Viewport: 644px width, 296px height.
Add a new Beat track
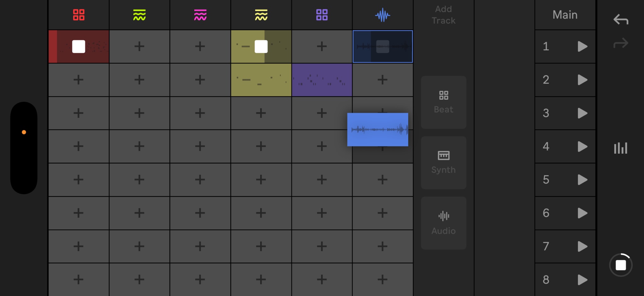(x=444, y=102)
